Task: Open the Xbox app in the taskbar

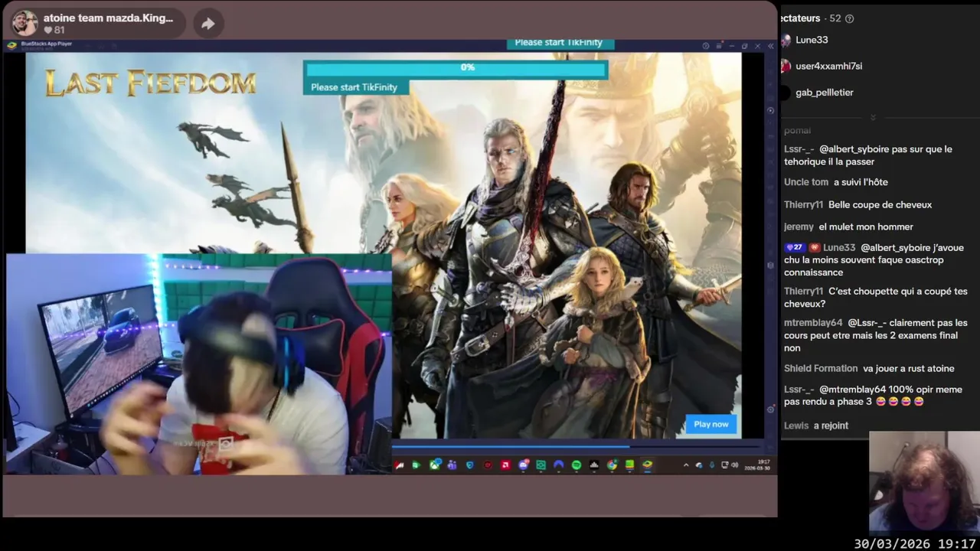Action: (435, 465)
